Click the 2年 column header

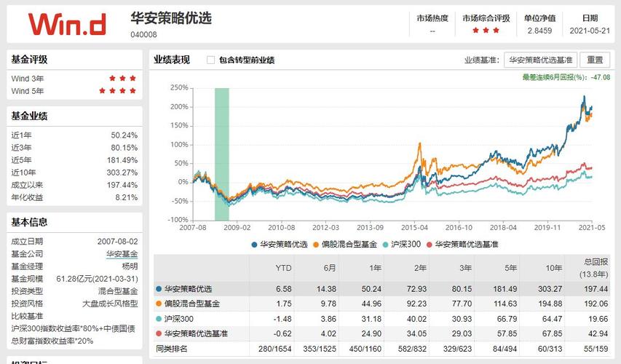click(x=420, y=268)
